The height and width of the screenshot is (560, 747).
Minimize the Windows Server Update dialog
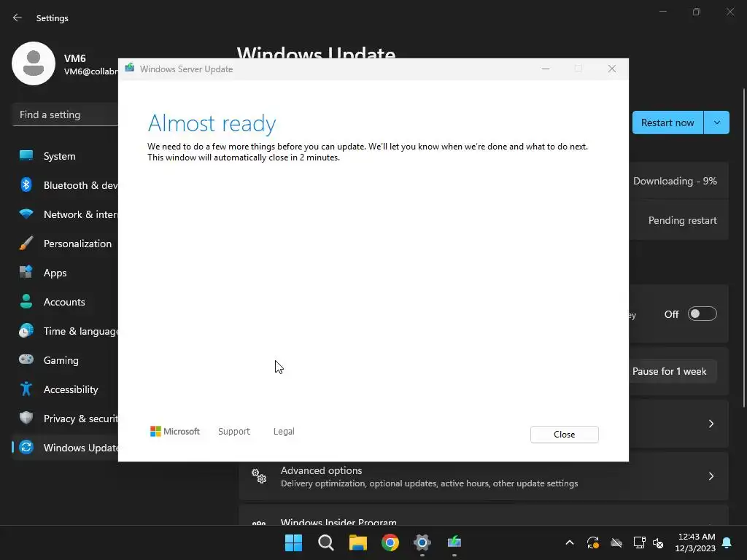pos(546,69)
